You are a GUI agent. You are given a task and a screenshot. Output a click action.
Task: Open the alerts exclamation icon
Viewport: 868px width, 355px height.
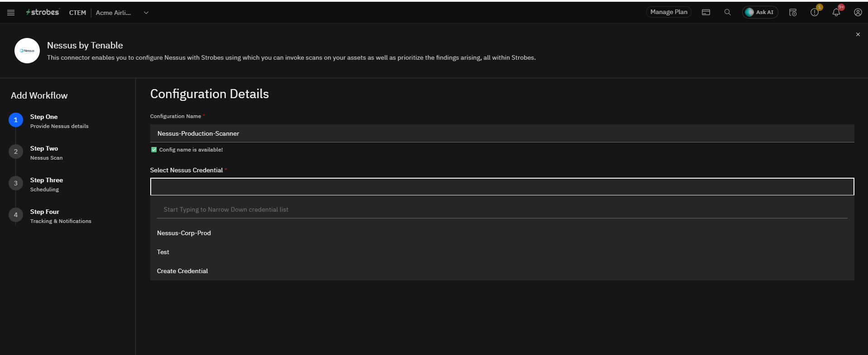[x=815, y=12]
